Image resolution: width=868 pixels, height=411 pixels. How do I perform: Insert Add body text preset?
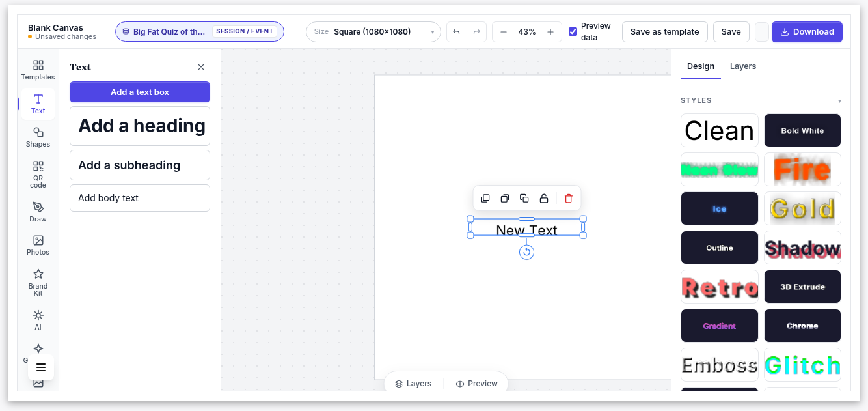tap(140, 198)
